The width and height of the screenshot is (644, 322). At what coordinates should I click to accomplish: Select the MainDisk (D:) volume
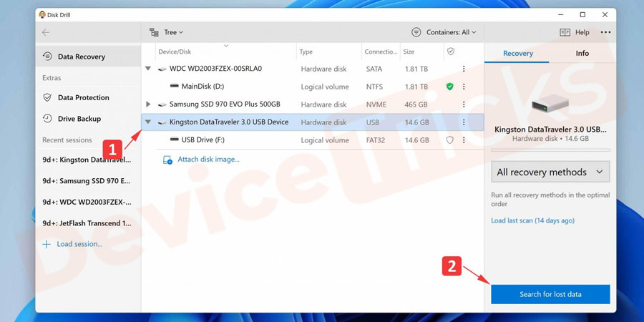click(x=313, y=87)
